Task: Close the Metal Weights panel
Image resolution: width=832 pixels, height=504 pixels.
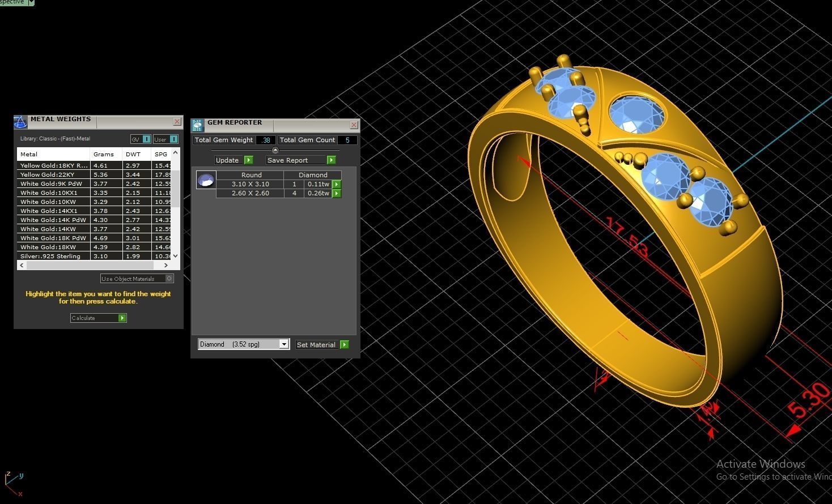Action: 177,122
